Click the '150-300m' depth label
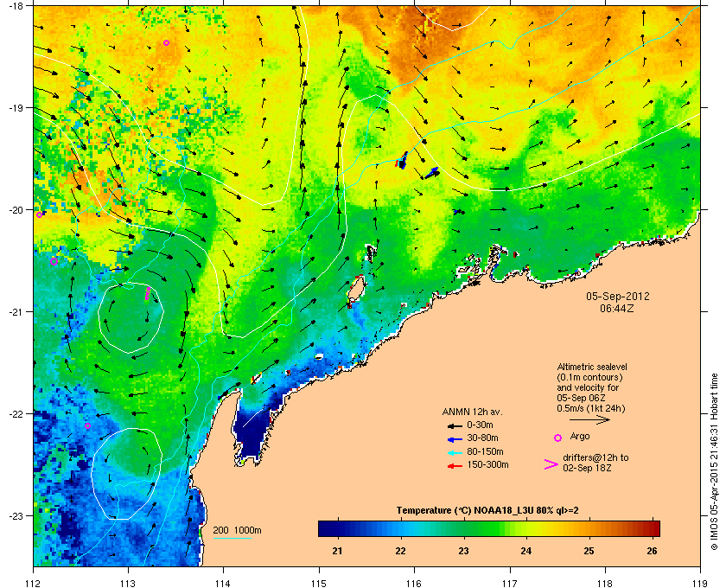This screenshot has width=726, height=588. (487, 464)
